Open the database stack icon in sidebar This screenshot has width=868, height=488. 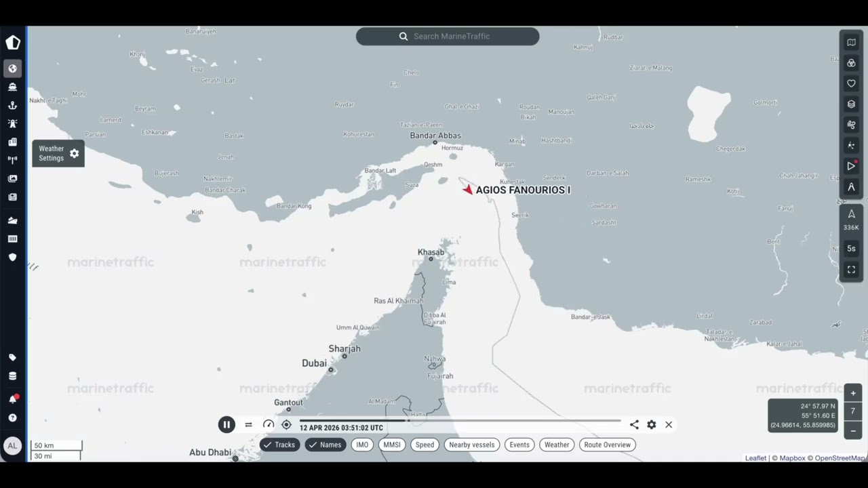pos(12,376)
